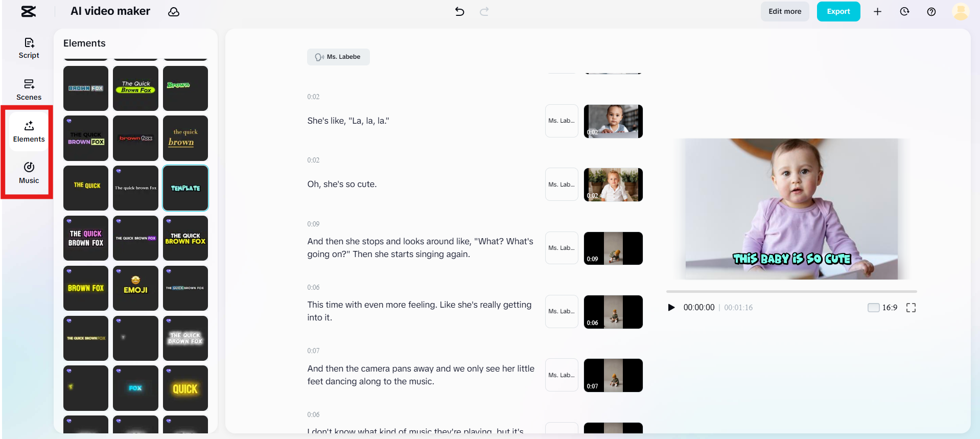Open the Script panel
The width and height of the screenshot is (980, 439).
click(29, 48)
